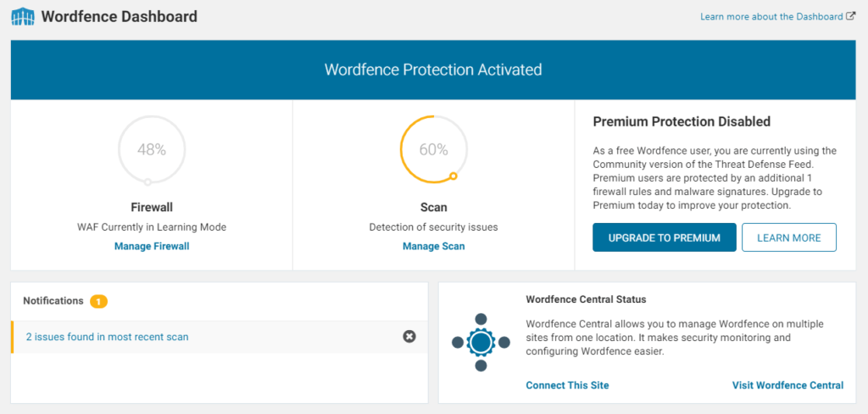
Task: Open the Manage Firewall link
Action: (152, 246)
